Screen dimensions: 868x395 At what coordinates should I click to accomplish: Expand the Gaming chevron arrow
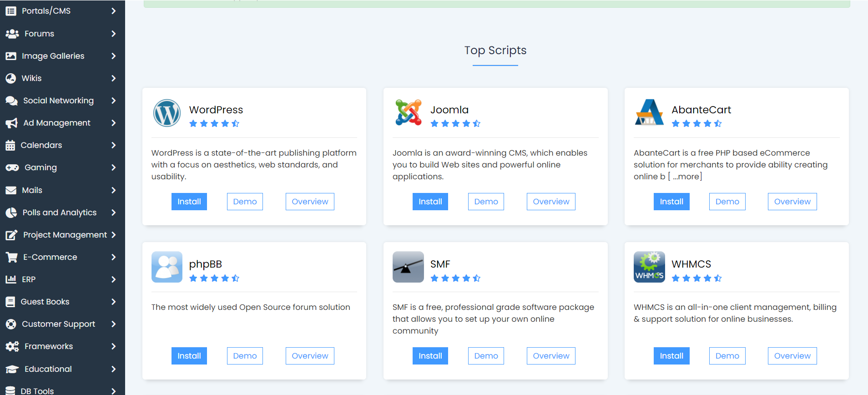[114, 167]
